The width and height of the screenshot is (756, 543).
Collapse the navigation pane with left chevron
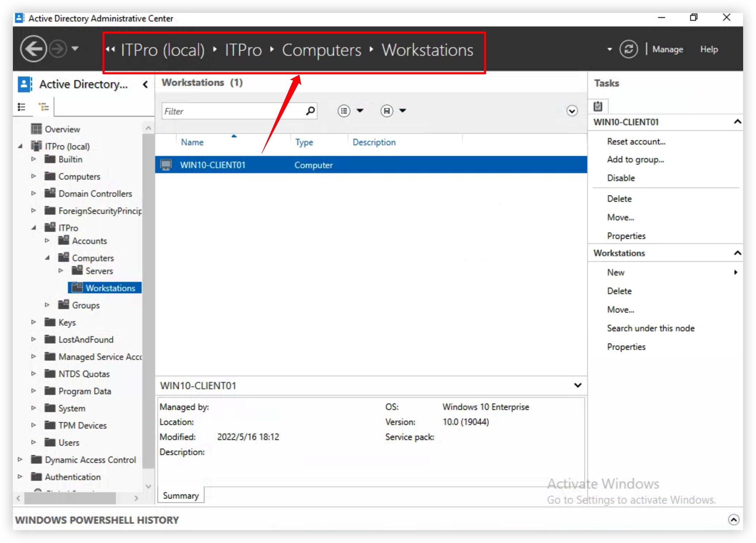[145, 84]
